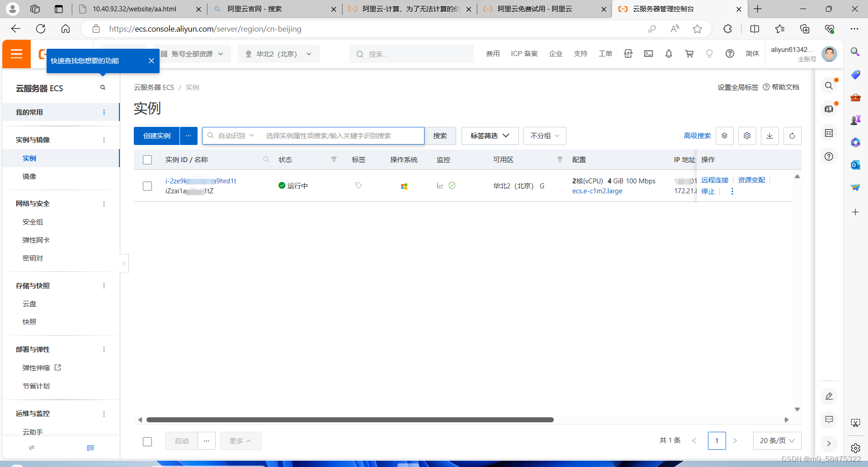
Task: Export the instance list via download icon
Action: [769, 135]
